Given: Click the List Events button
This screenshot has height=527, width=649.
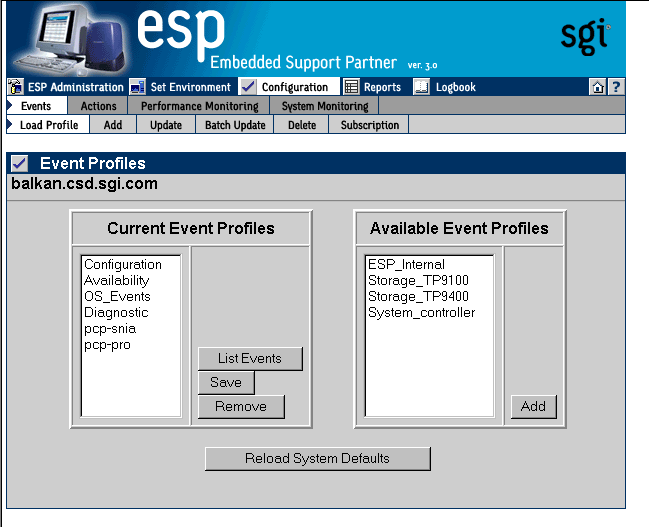Looking at the screenshot, I should (x=250, y=359).
